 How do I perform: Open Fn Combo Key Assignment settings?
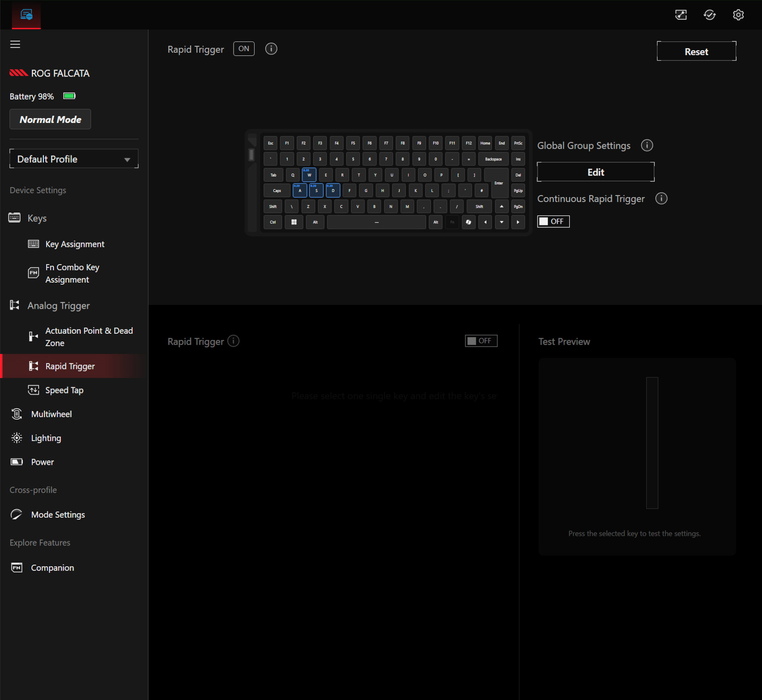[x=72, y=273]
